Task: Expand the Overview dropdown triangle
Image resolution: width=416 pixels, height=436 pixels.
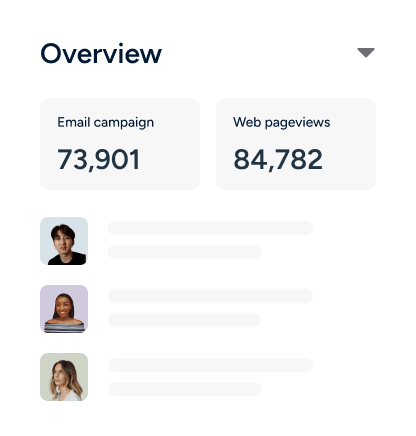Action: coord(366,53)
